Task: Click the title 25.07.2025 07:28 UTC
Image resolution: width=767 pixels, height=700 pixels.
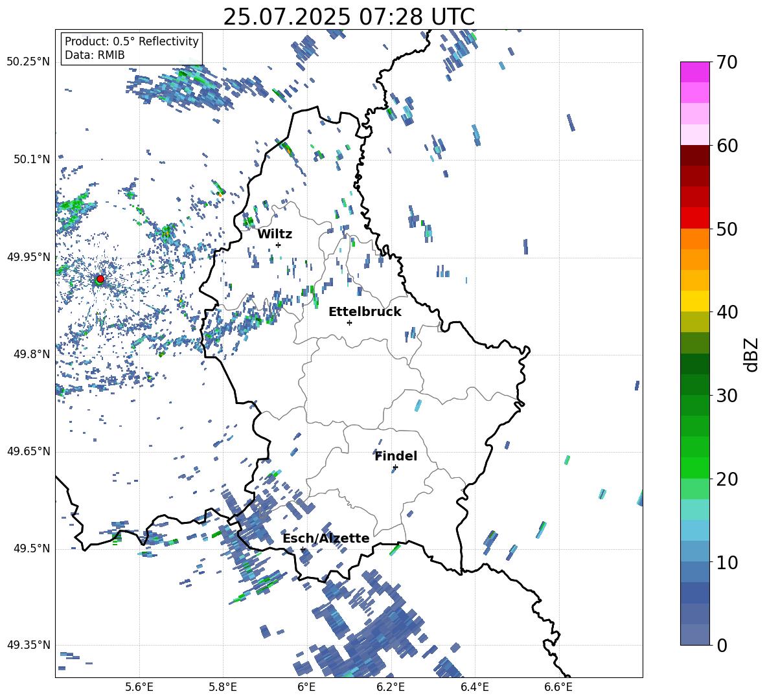Action: [349, 17]
